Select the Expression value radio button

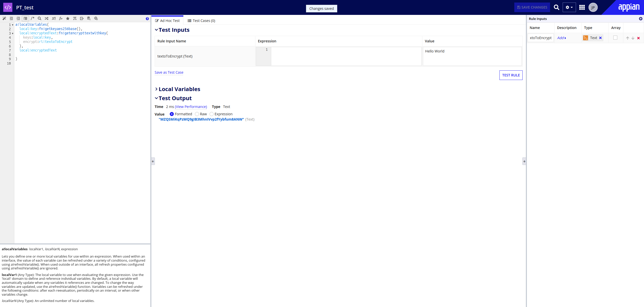tap(212, 114)
